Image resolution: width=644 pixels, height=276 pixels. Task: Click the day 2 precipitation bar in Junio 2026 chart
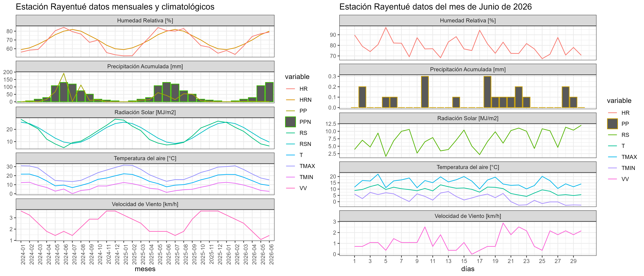(362, 97)
